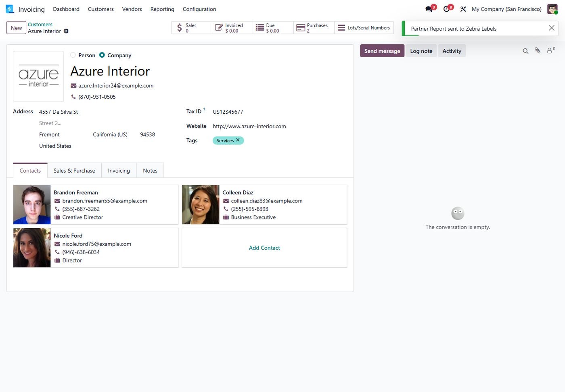Screen dimensions: 565x392
Task: Click the Activity button
Action: click(452, 51)
